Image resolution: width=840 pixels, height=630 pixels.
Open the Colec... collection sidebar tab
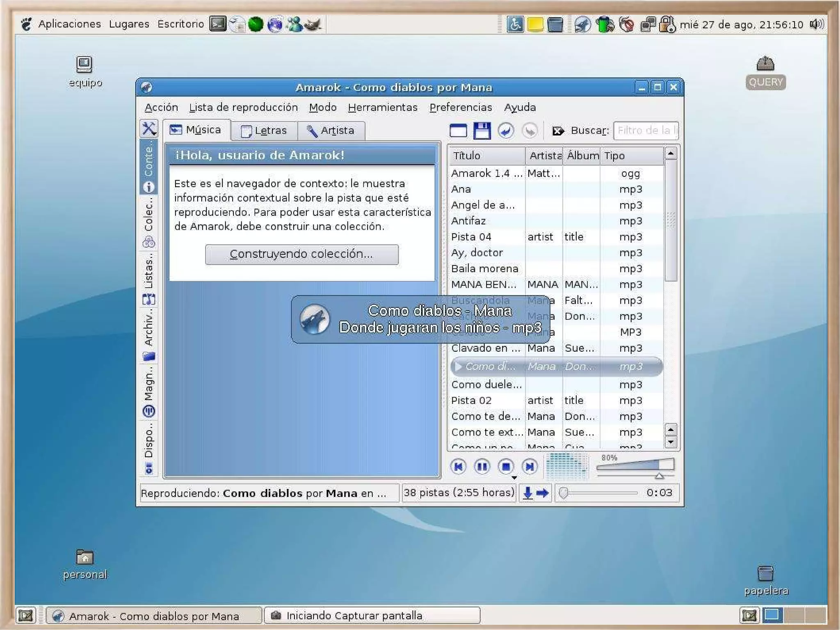click(x=148, y=222)
